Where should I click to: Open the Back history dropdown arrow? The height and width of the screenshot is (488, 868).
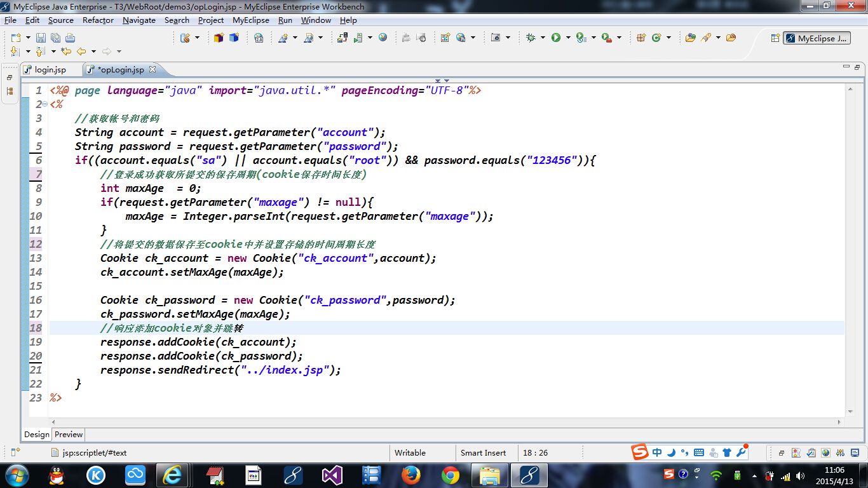[93, 51]
